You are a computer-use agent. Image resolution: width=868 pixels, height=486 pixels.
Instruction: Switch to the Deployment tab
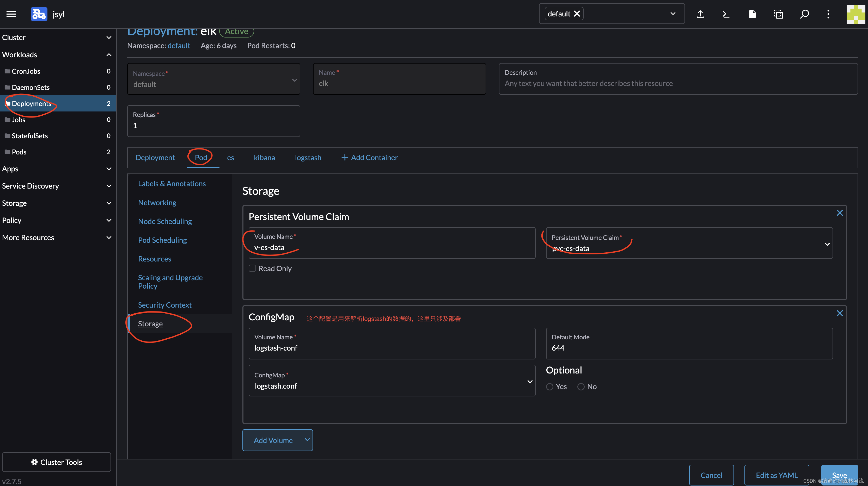[155, 158]
